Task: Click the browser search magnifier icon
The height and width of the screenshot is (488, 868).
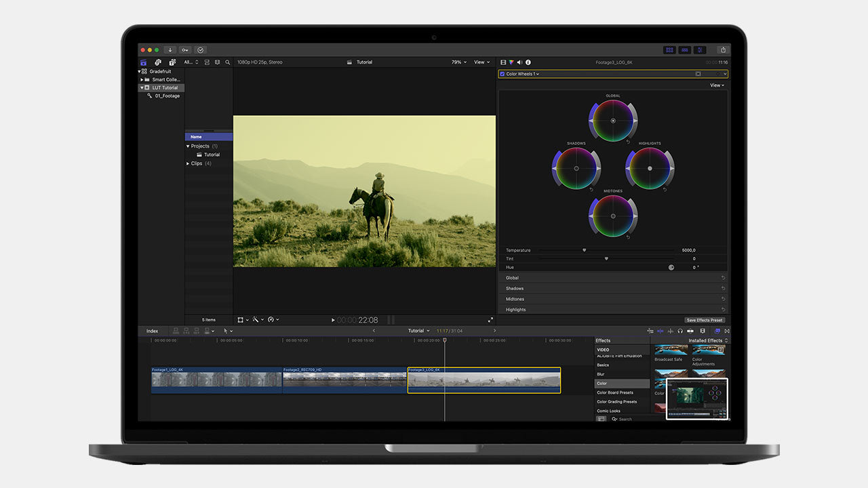Action: (227, 62)
